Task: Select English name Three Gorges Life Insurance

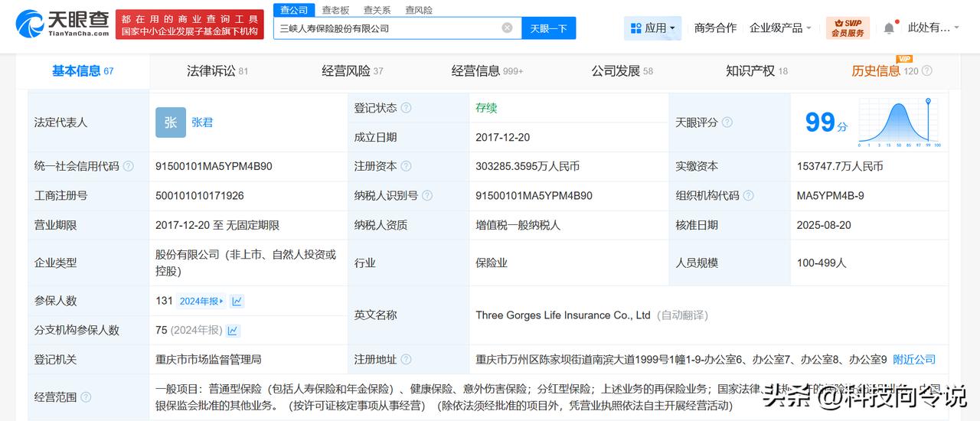Action: (x=563, y=315)
